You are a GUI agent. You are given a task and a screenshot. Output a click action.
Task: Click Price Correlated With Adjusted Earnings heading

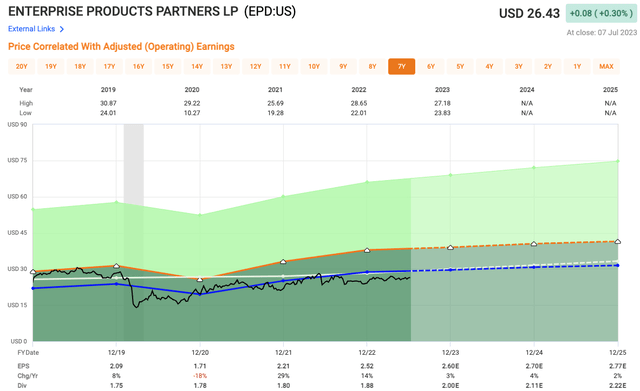coord(121,47)
